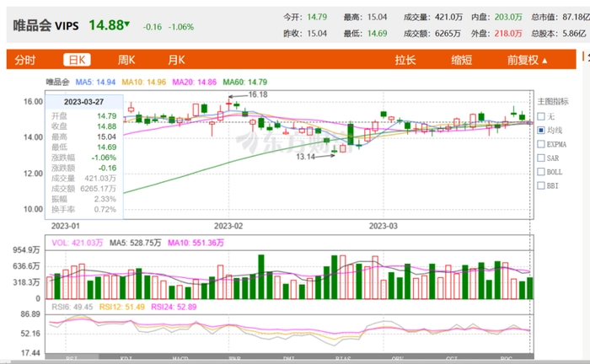Click the 缩短 shrink chart button
This screenshot has width=590, height=364.
(x=461, y=60)
